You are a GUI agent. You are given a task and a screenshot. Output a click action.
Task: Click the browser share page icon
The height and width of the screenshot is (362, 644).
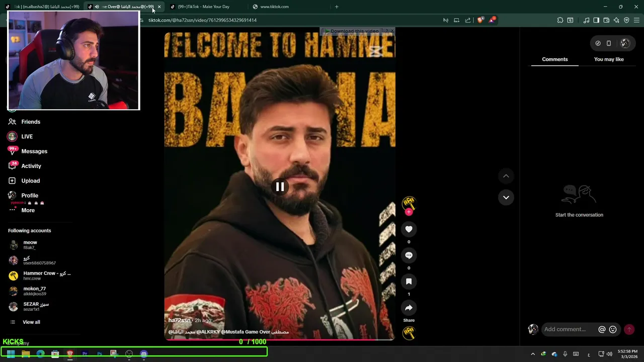tap(468, 20)
